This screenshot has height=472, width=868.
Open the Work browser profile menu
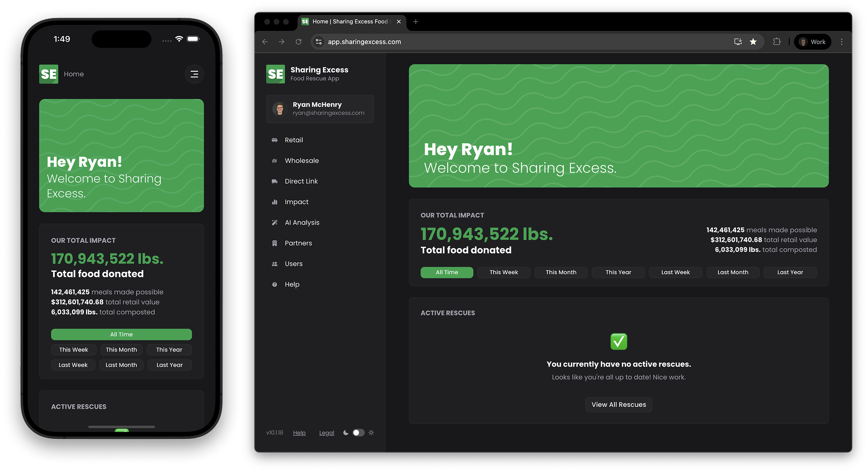pos(813,42)
